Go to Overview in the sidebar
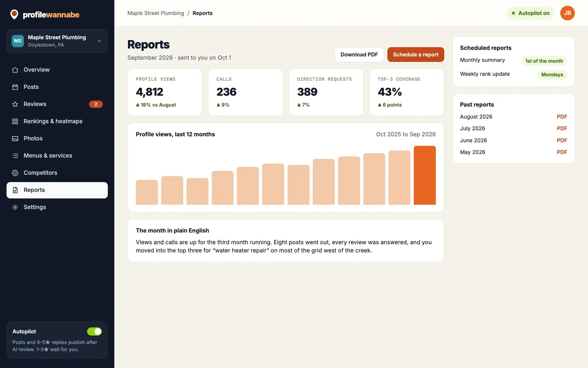 [57, 70]
